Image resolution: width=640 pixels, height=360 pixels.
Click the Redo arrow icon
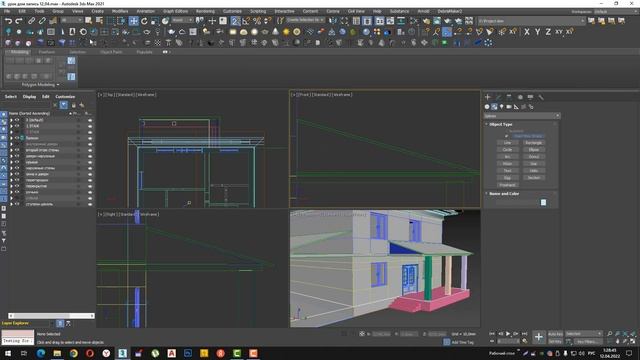click(x=19, y=20)
